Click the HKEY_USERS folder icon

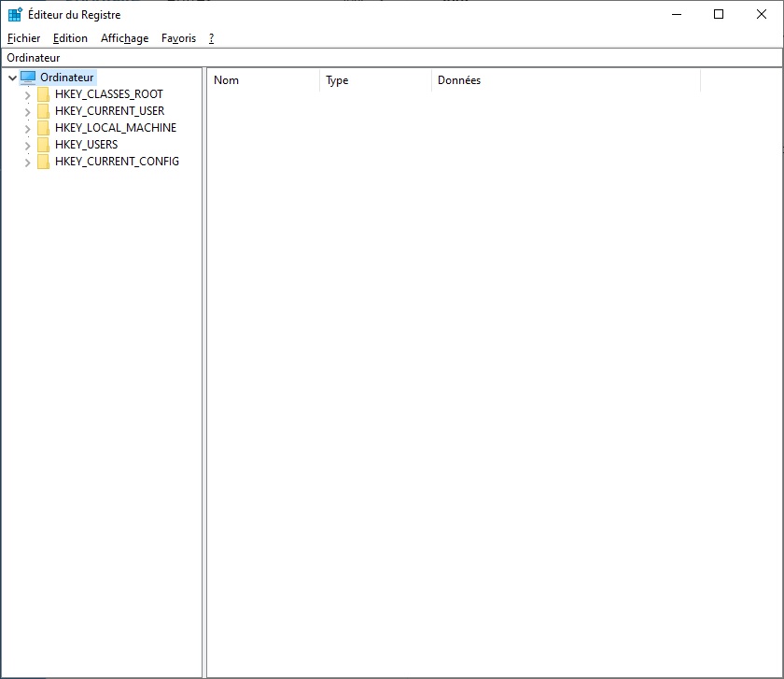(43, 145)
